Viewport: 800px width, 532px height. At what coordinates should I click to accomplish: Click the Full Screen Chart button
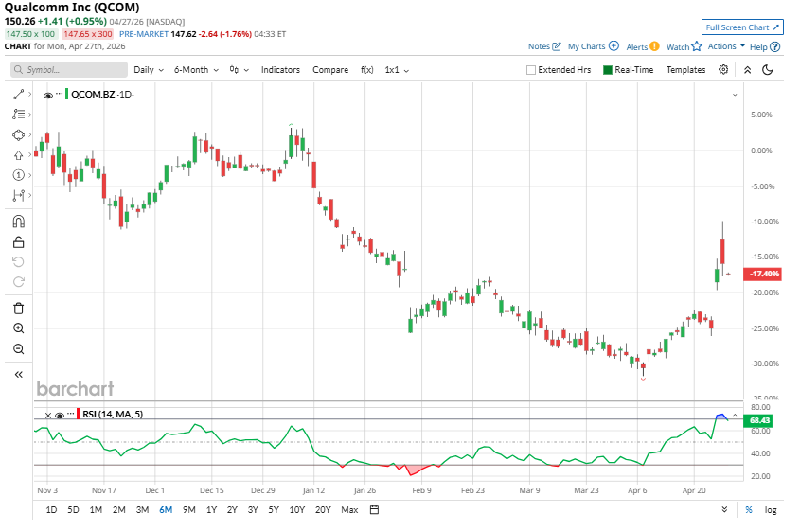click(x=742, y=27)
